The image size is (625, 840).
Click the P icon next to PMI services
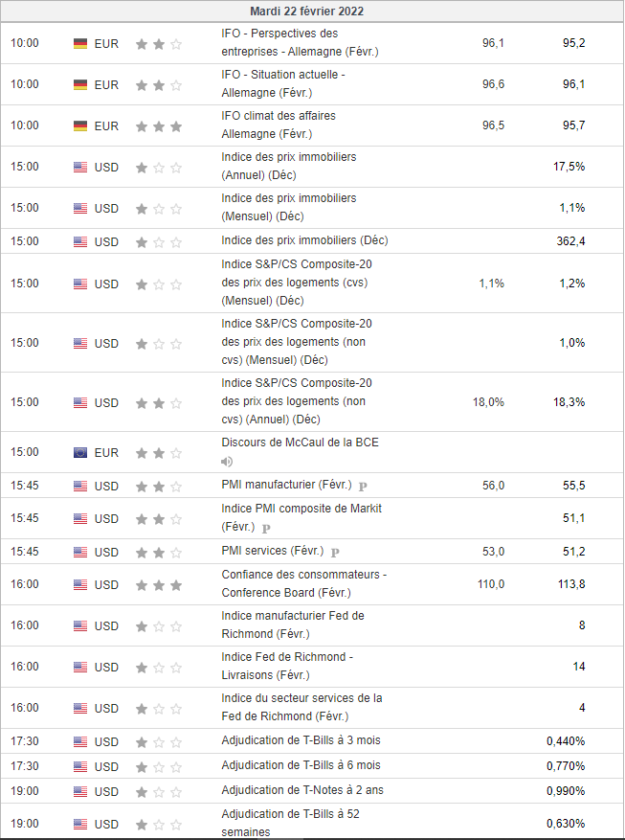pyautogui.click(x=335, y=552)
